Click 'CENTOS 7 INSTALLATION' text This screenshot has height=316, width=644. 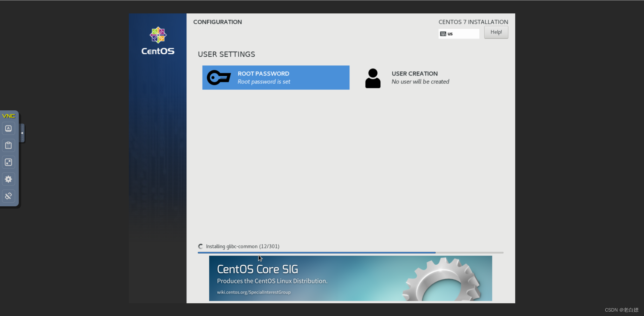tap(473, 22)
